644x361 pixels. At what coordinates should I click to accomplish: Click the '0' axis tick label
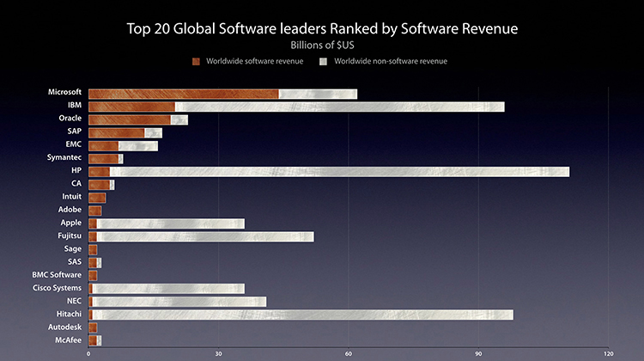coord(88,353)
